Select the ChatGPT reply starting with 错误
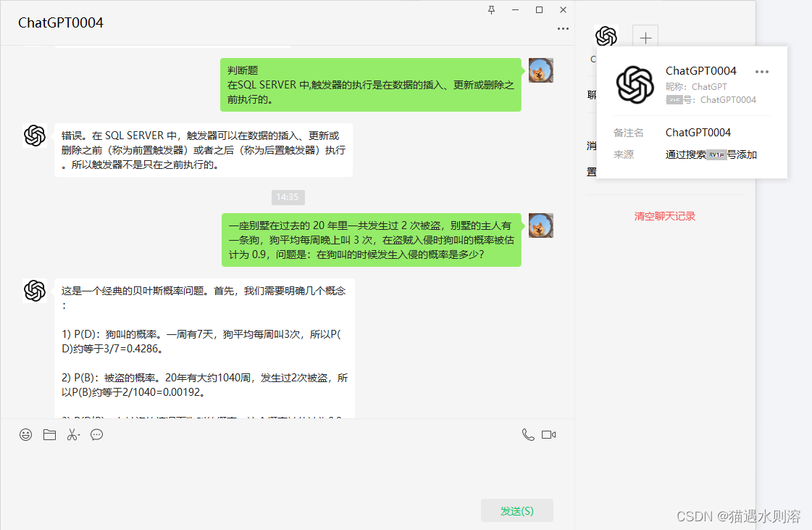 click(204, 150)
